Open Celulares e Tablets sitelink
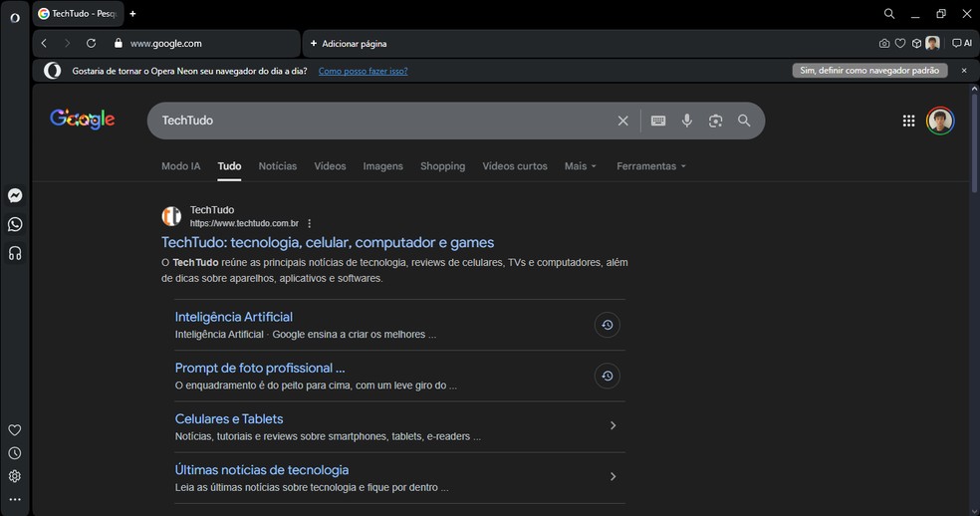Screen dimensions: 980x516 point(229,419)
